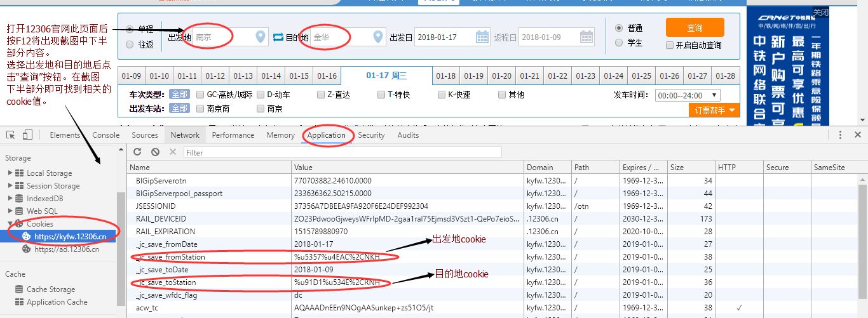868x318 pixels.
Task: Switch to the Elements tab
Action: point(65,135)
